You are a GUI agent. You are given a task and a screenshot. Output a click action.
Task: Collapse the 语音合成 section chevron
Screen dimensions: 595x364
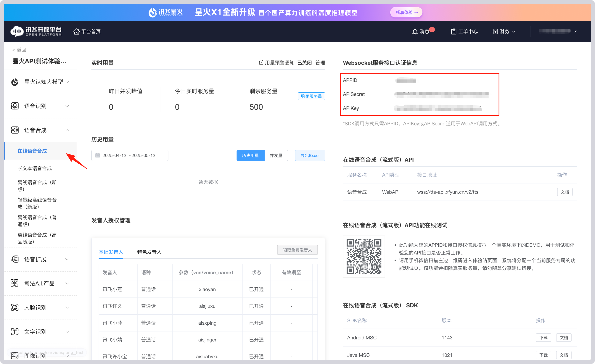click(67, 130)
